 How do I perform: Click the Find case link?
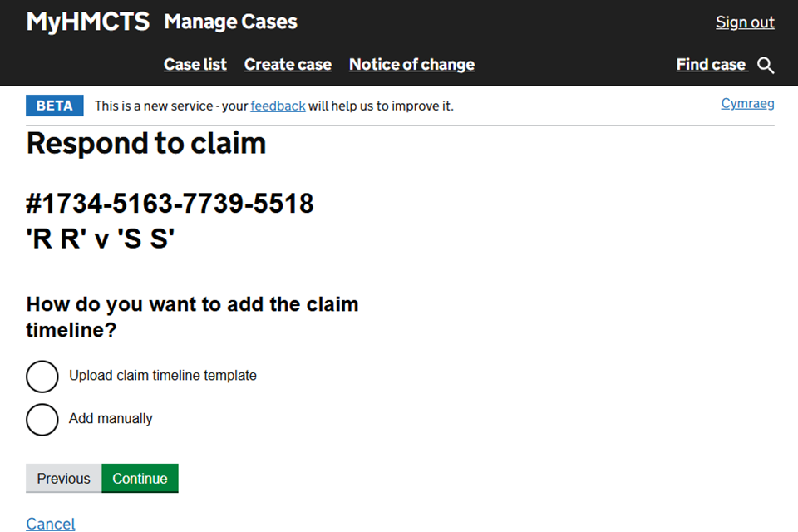[x=712, y=65]
